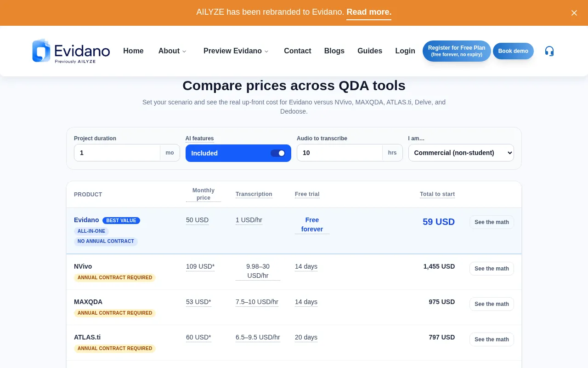
Task: Click the Evidano logo
Action: tap(71, 51)
